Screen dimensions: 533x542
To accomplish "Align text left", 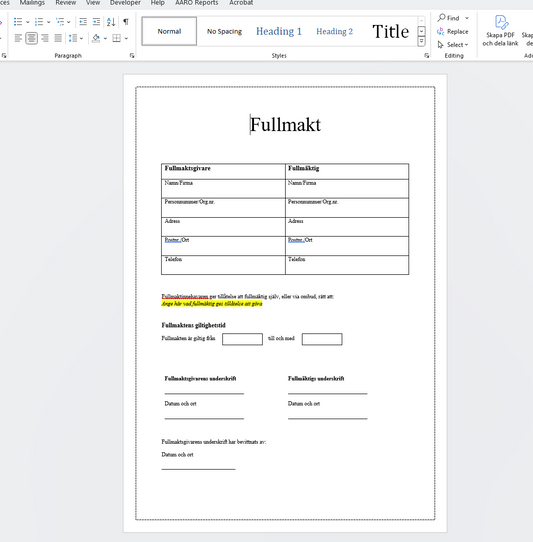I will pyautogui.click(x=18, y=38).
